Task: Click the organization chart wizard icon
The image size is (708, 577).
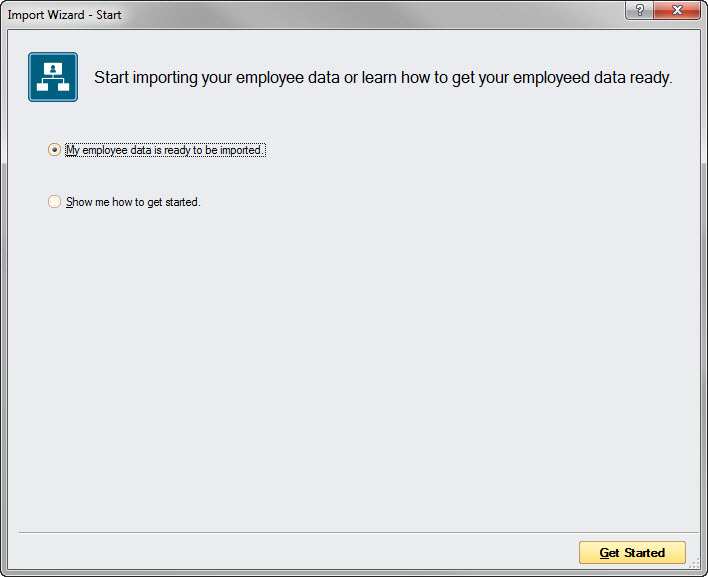Action: coord(53,77)
